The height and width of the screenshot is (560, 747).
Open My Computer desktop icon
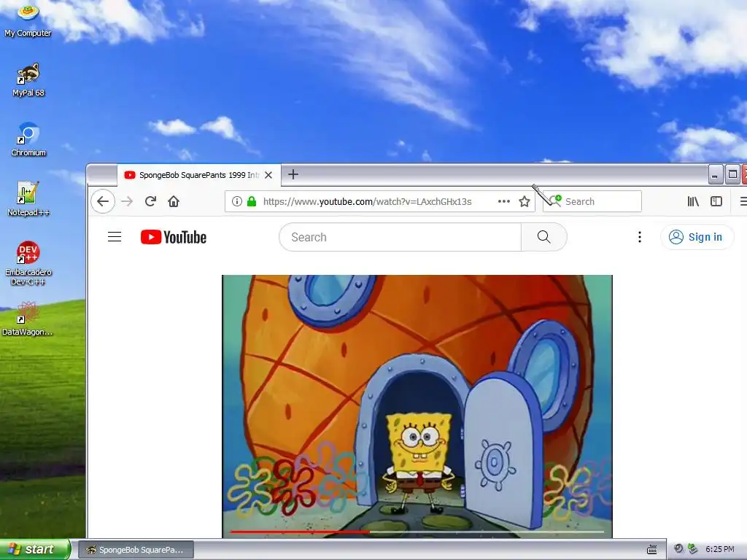28,19
